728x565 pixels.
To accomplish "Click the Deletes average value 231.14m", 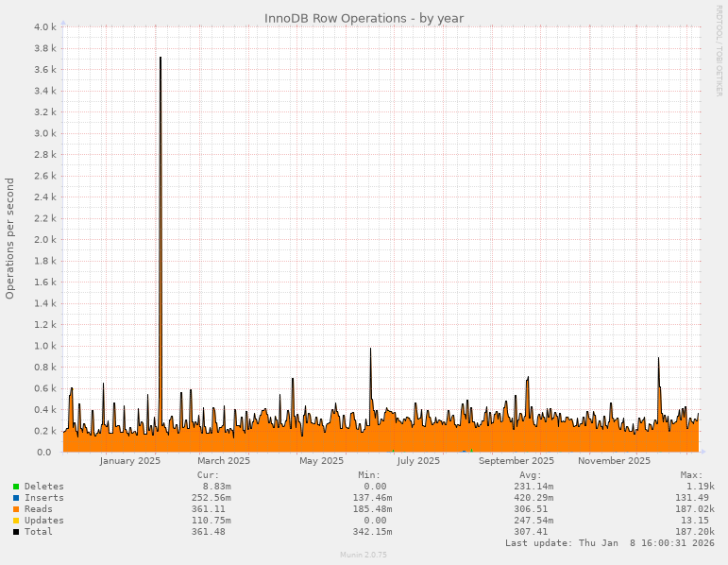I will tap(533, 487).
